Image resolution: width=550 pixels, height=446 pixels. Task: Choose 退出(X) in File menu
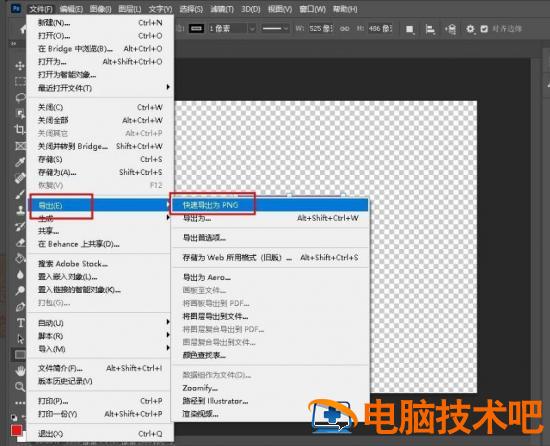tap(100, 434)
